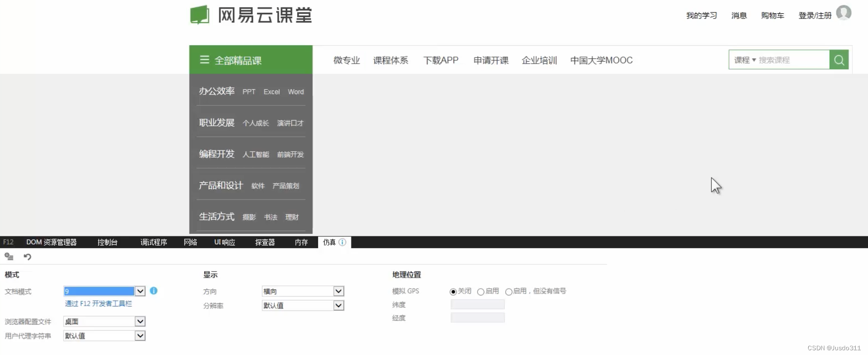Open 消息 link
868x355 pixels.
tap(739, 16)
